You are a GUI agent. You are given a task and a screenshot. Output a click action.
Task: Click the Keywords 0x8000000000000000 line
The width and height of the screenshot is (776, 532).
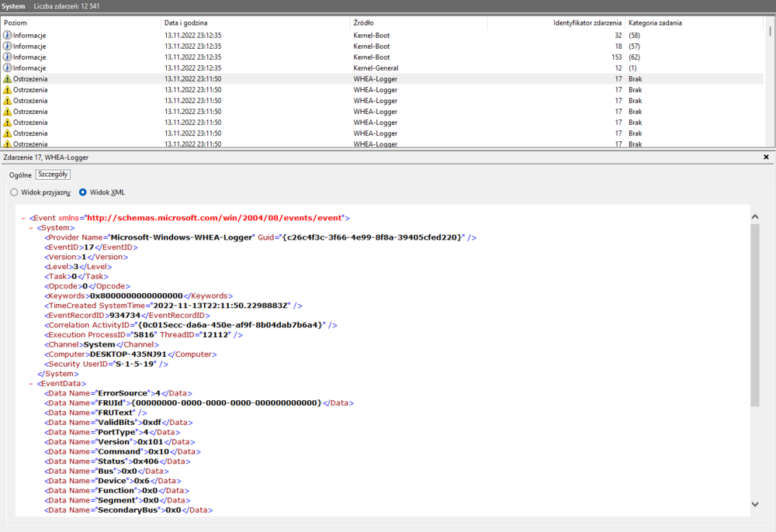pos(139,295)
